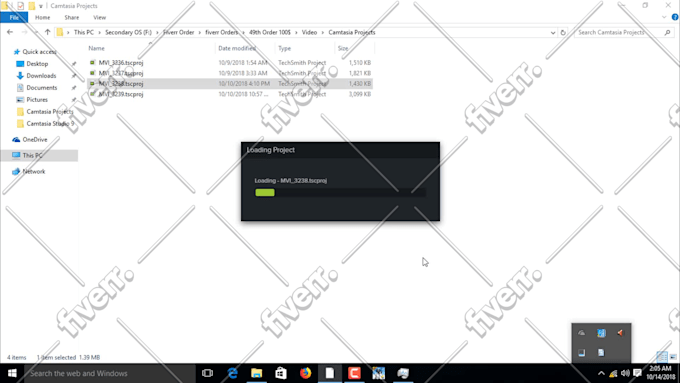The width and height of the screenshot is (680, 383).
Task: Open white document taskbar app
Action: [x=330, y=373]
